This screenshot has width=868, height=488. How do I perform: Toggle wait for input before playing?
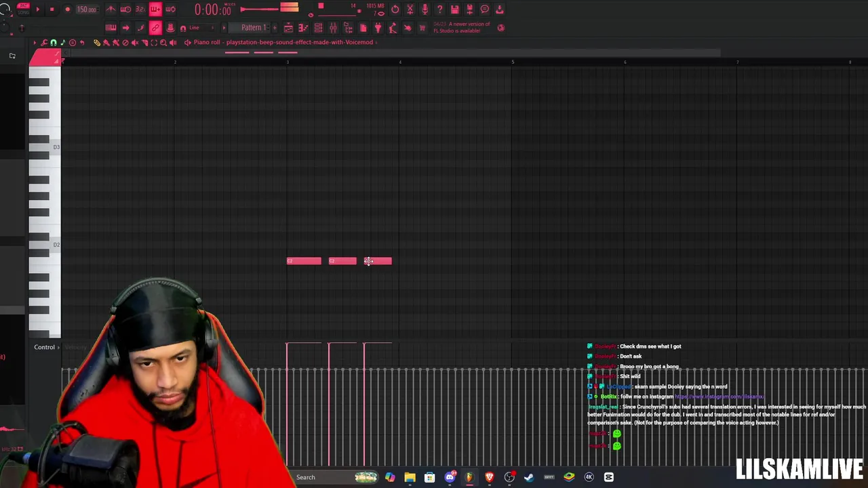point(125,9)
